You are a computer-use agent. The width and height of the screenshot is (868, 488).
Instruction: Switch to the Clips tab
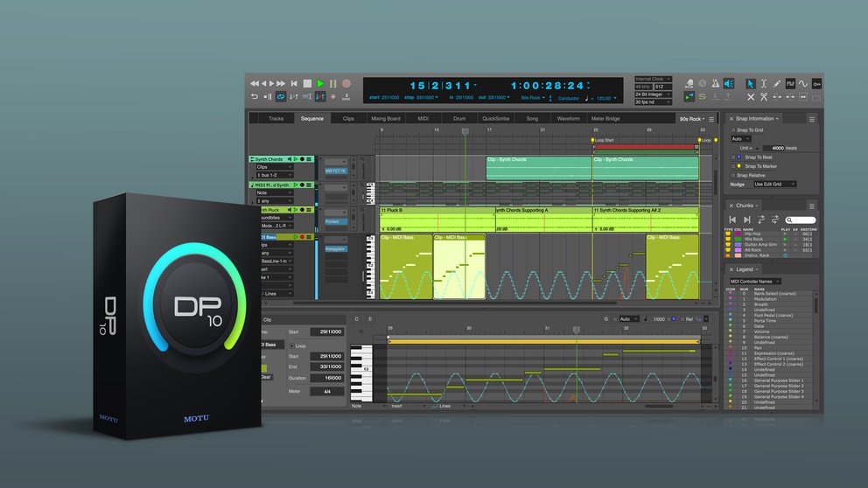348,118
